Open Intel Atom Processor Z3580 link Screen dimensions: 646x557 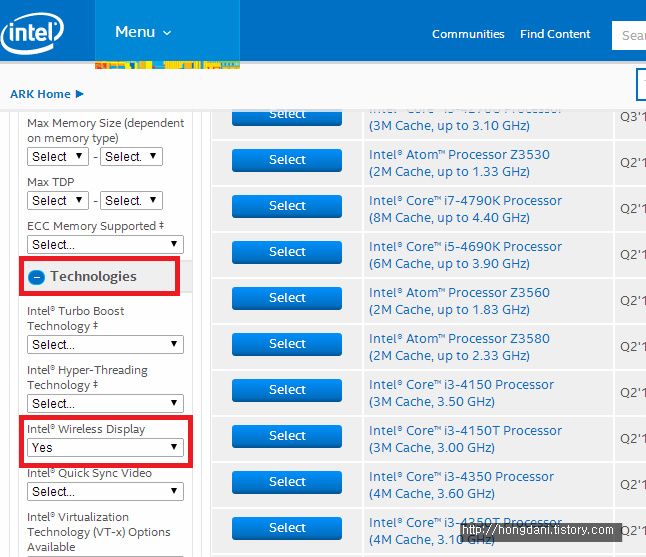click(459, 347)
